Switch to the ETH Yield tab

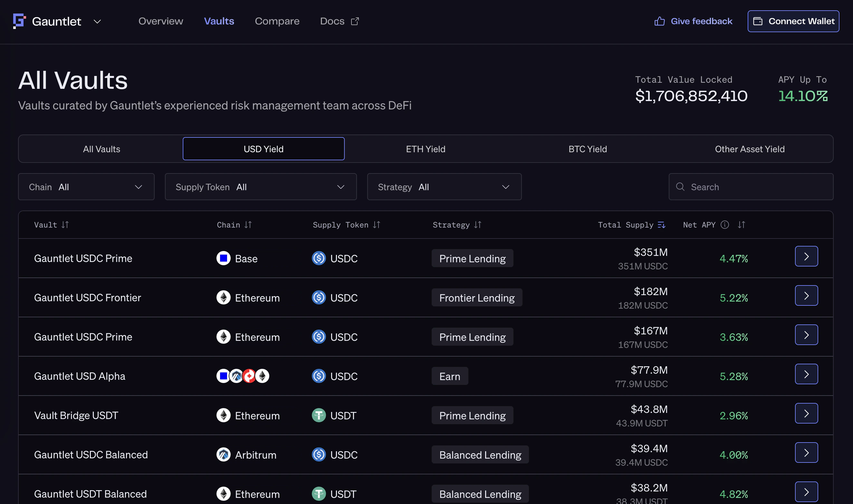(x=426, y=149)
